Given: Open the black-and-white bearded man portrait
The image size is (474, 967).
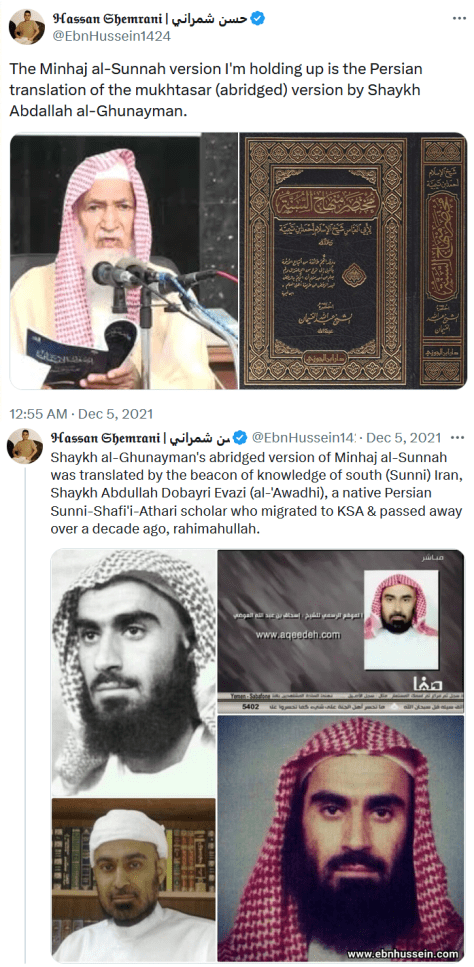Looking at the screenshot, I should [133, 672].
